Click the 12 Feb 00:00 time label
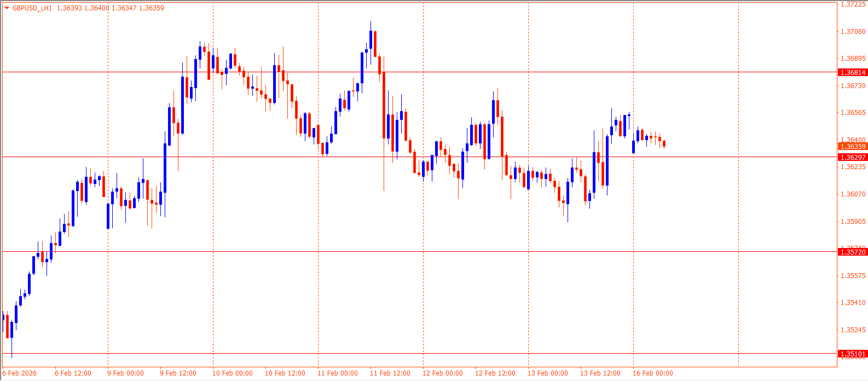868x381 pixels. click(443, 373)
